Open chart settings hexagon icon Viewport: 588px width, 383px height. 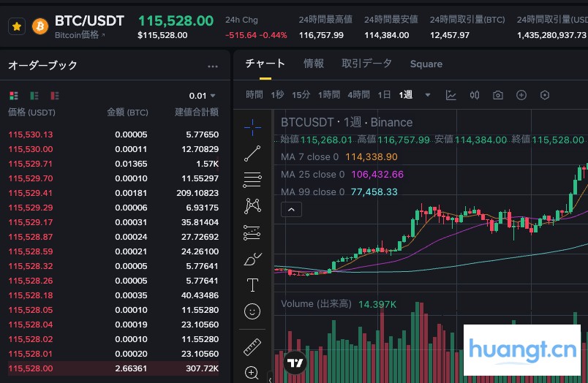[545, 95]
